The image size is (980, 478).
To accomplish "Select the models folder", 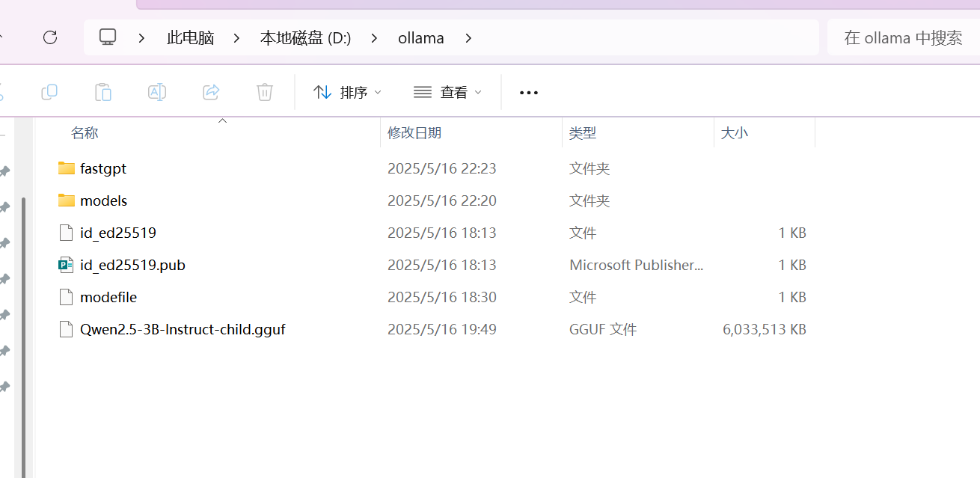I will (x=103, y=200).
